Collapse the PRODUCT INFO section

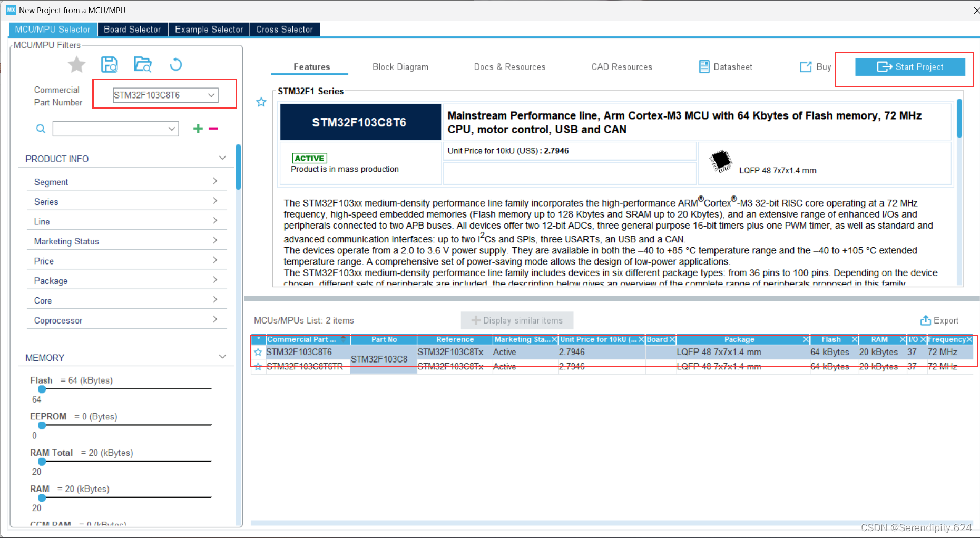(222, 158)
